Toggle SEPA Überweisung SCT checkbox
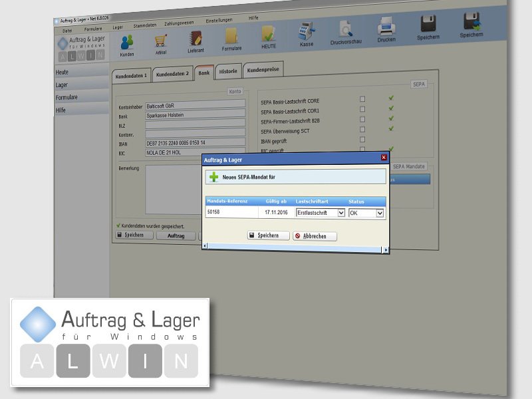 pyautogui.click(x=362, y=130)
